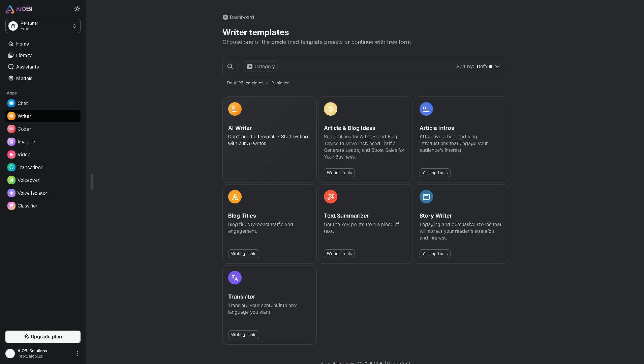Expand the Personal Free workspace selector

coord(43,26)
